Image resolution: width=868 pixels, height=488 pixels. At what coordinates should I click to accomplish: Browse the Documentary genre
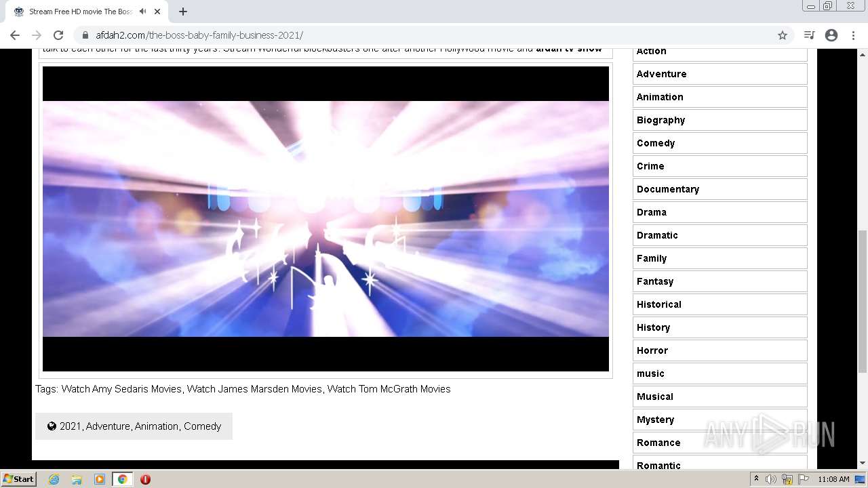pos(720,189)
